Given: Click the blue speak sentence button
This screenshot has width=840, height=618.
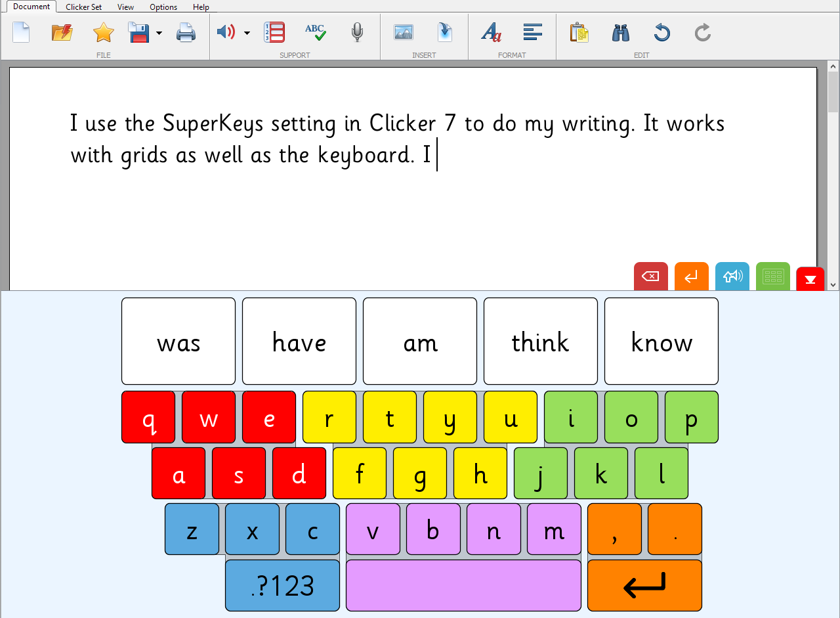Looking at the screenshot, I should (x=732, y=276).
